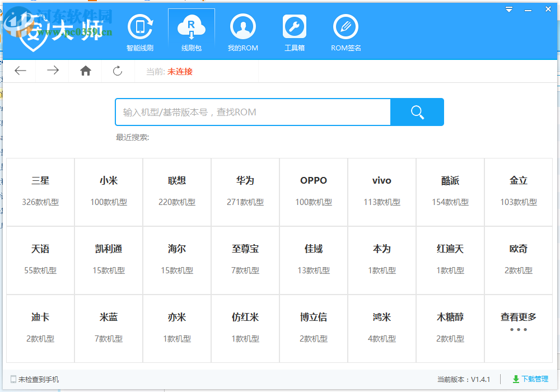The width and height of the screenshot is (560, 392).
Task: Go to the home page icon
Action: (x=85, y=71)
